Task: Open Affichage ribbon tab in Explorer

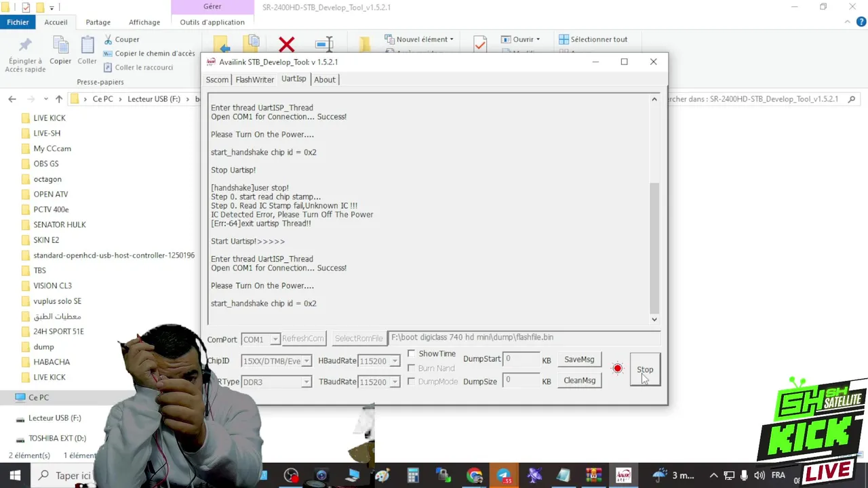Action: pyautogui.click(x=144, y=22)
